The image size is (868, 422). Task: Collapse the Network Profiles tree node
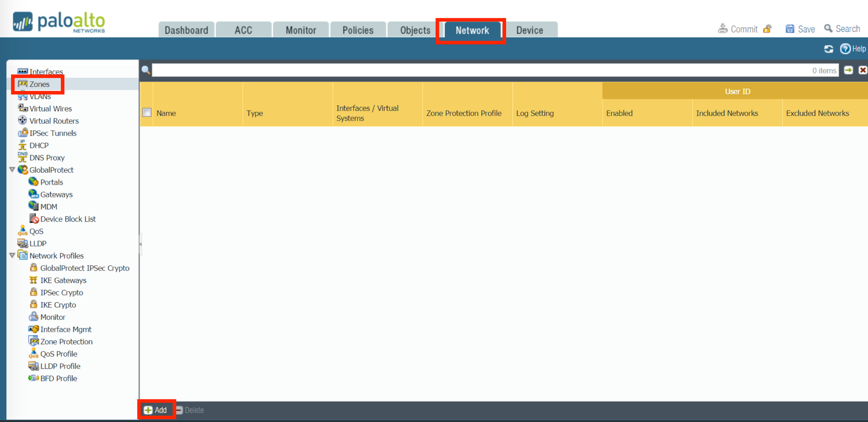12,256
